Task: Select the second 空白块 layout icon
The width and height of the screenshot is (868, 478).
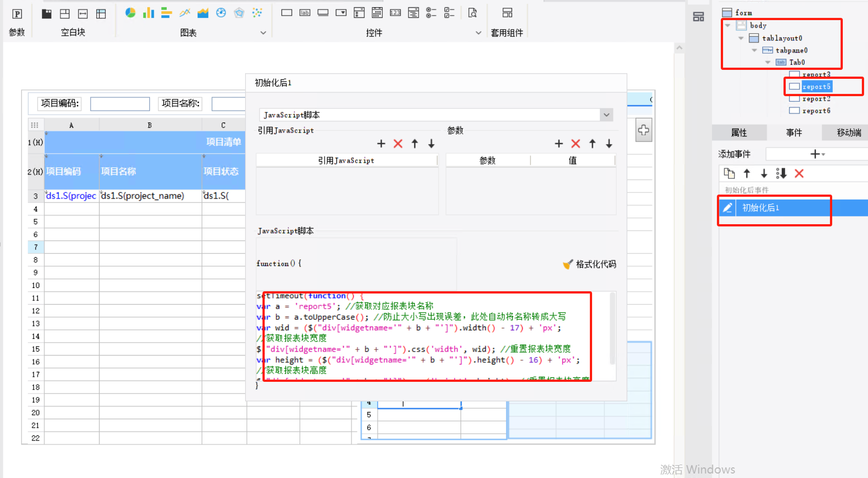Action: coord(65,14)
